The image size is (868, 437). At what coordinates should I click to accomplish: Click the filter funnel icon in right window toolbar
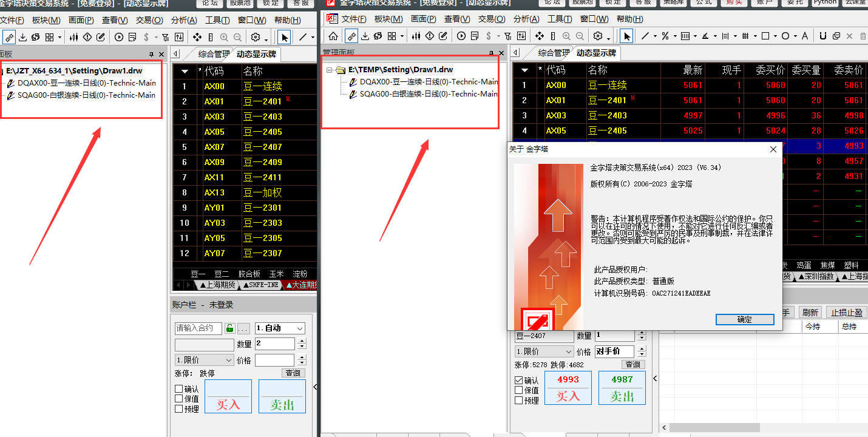(507, 36)
